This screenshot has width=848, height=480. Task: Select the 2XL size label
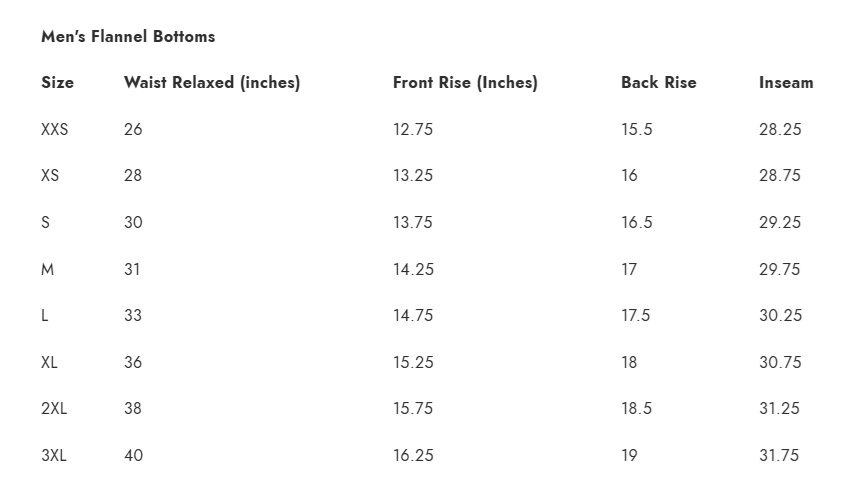point(54,408)
